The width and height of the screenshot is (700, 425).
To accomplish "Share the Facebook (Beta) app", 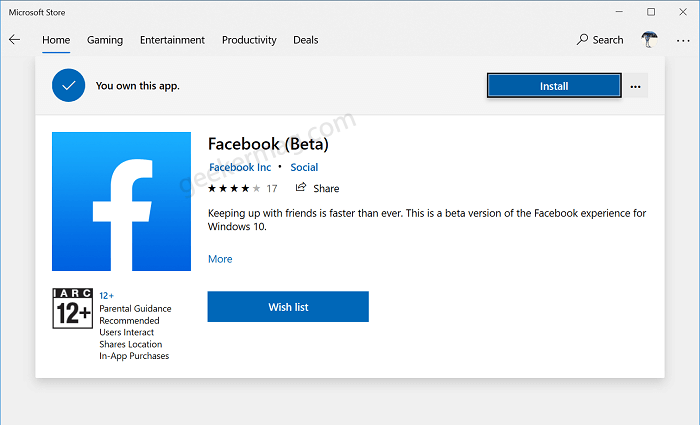I will point(317,188).
